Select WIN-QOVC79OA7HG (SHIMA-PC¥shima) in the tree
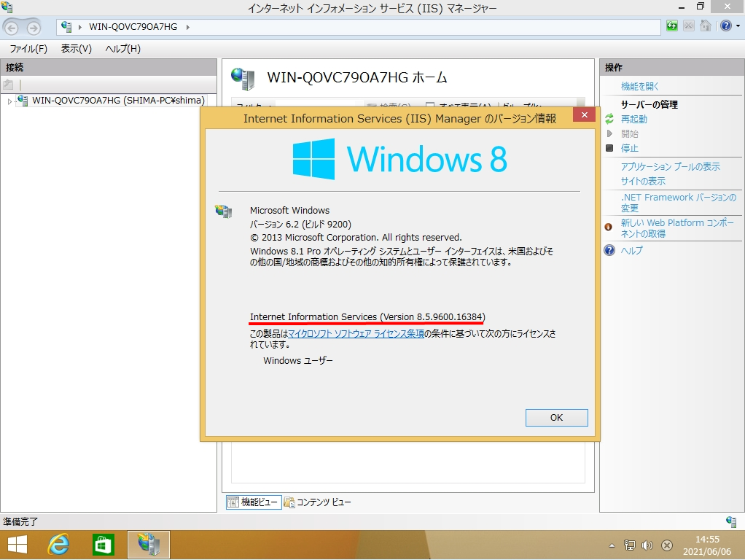The image size is (745, 560). coord(118,101)
